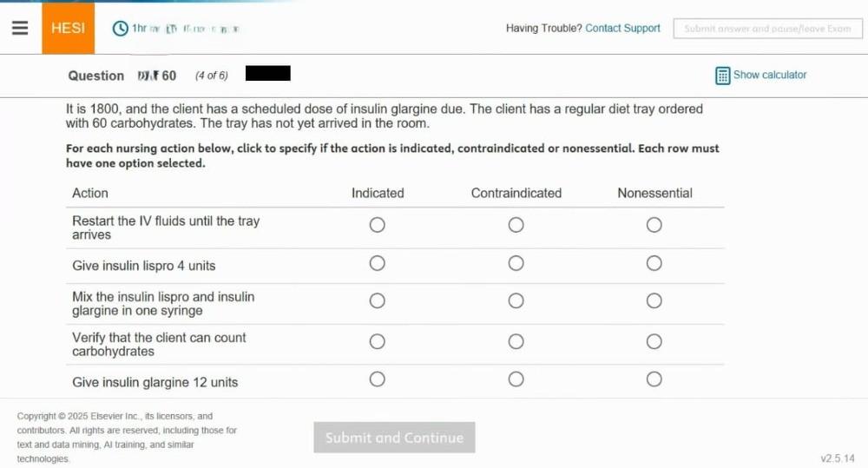Choose Contraindicated for mixing insulins in one syringe
The height and width of the screenshot is (468, 868).
coord(516,301)
